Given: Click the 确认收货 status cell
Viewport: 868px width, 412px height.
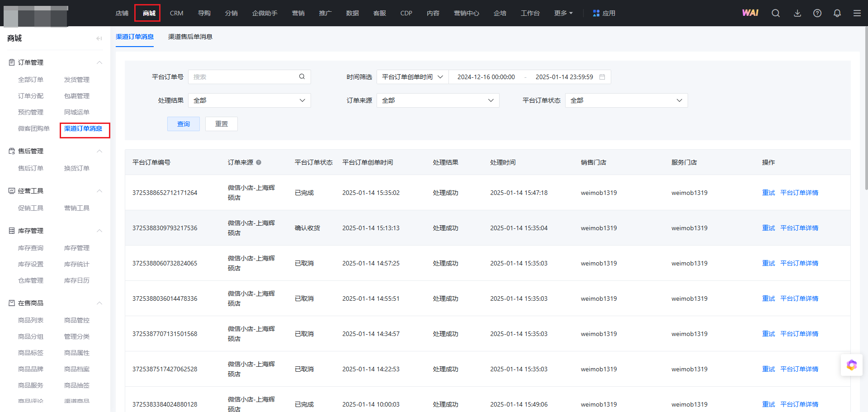Looking at the screenshot, I should point(307,228).
